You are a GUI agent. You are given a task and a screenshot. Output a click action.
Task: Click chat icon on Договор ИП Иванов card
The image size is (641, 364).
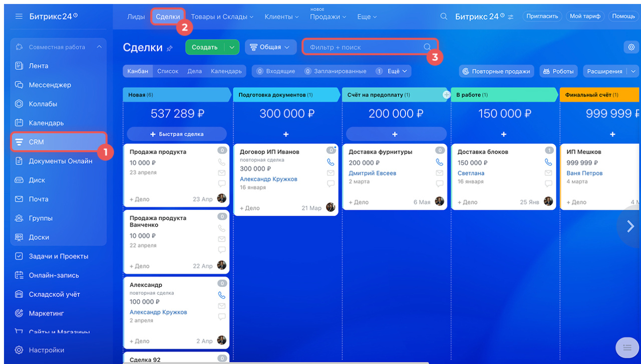pyautogui.click(x=331, y=184)
